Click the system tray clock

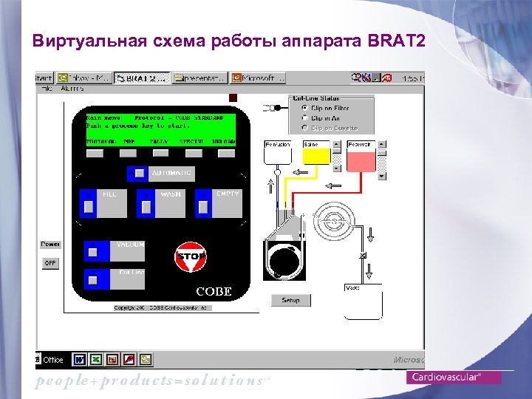pyautogui.click(x=413, y=78)
